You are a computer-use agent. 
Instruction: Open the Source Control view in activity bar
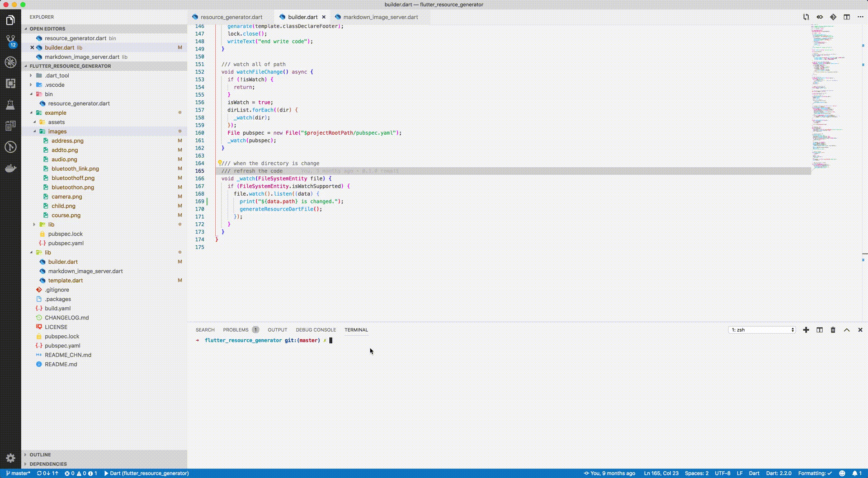[10, 41]
